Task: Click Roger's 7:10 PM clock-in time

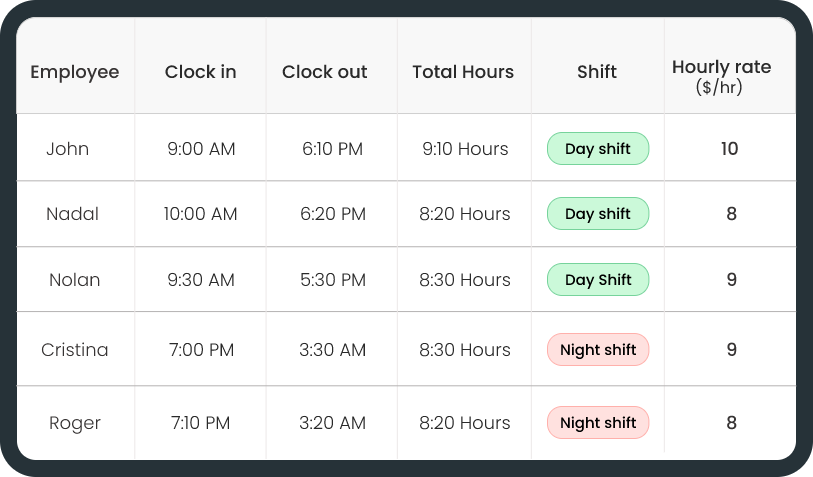Action: (201, 423)
